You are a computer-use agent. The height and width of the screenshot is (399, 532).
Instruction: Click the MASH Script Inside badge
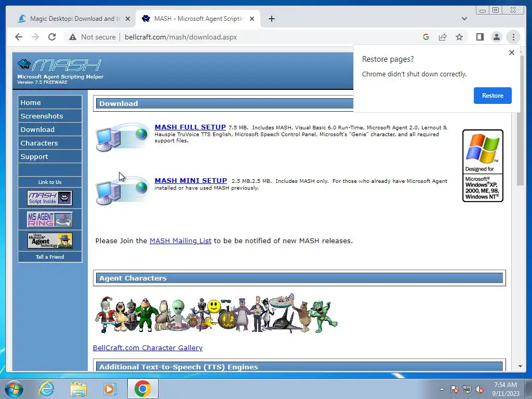50,198
